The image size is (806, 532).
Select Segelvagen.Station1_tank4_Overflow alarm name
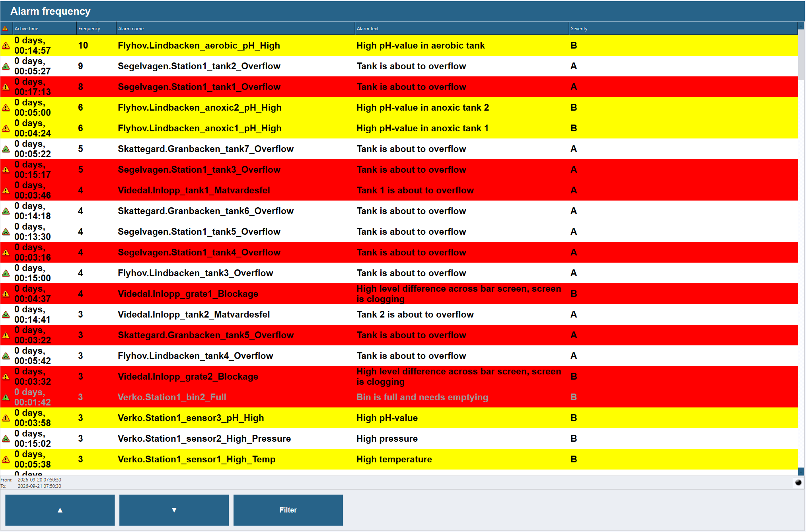coord(199,253)
